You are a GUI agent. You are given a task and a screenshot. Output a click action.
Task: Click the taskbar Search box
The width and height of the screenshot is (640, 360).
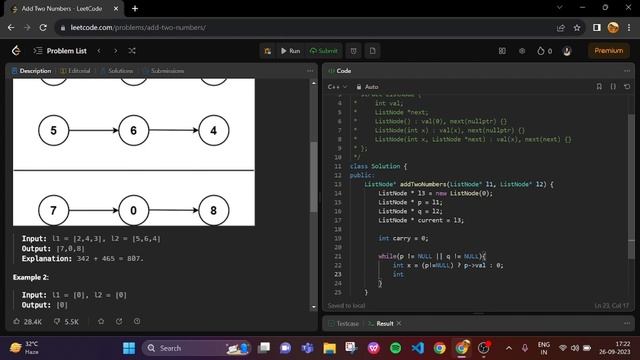click(x=197, y=348)
